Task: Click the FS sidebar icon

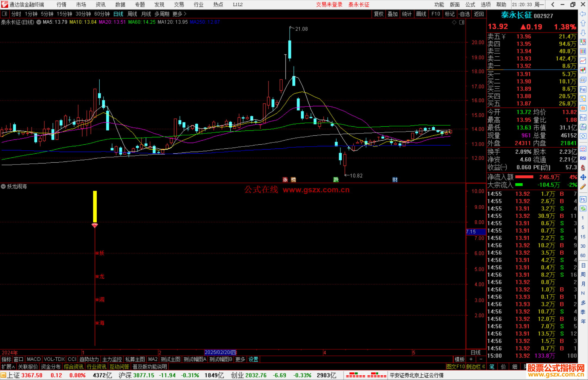Action: pos(583,199)
